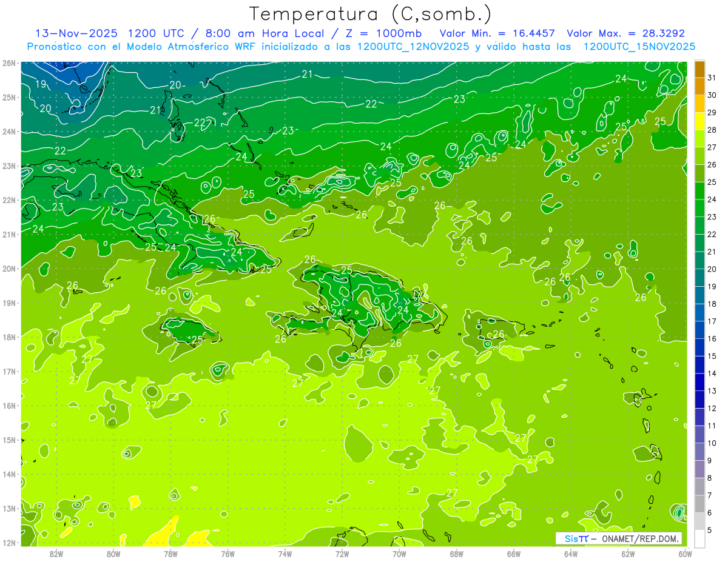Image resolution: width=728 pixels, height=562 pixels.
Task: Click the 'ONAMET/REP.DOM.' credit label
Action: pos(640,539)
